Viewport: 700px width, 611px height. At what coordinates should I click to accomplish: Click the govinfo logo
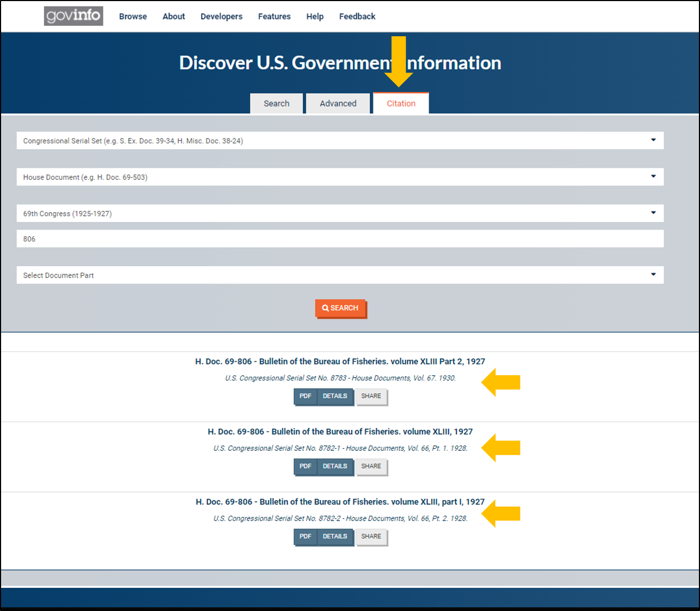coord(73,16)
